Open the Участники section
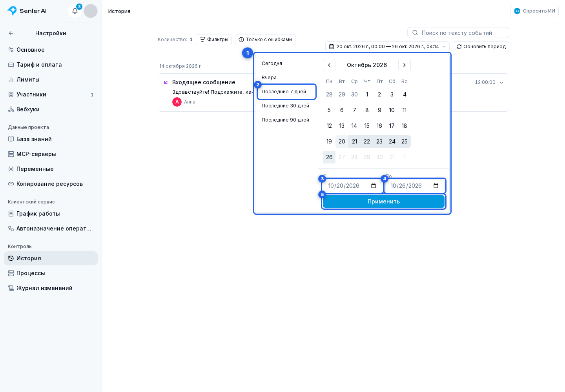Viewport: 565px width, 392px height. pyautogui.click(x=51, y=94)
